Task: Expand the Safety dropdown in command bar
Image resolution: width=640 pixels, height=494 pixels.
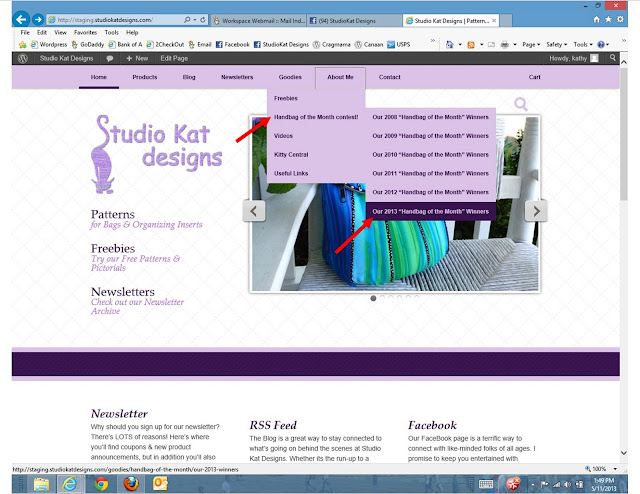Action: click(x=557, y=45)
